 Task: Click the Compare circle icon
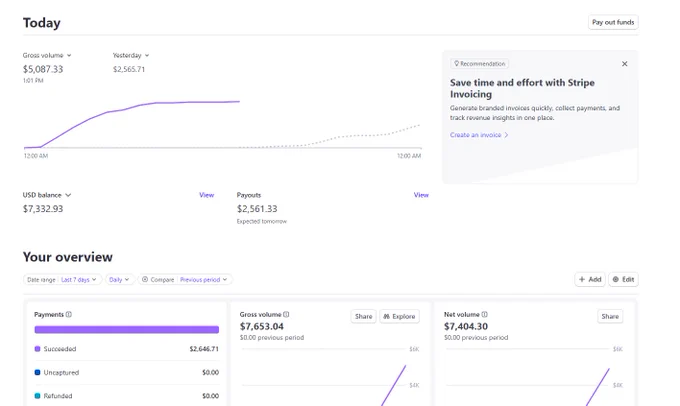145,279
